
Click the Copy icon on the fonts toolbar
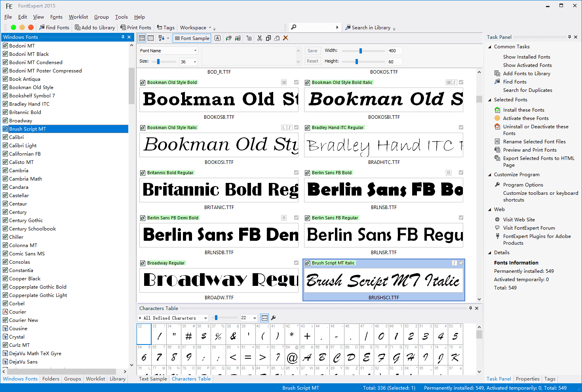click(268, 38)
